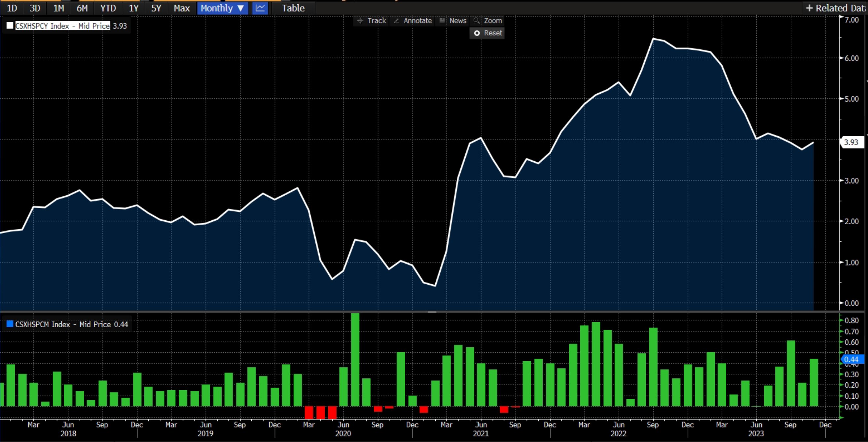This screenshot has height=442, width=868.
Task: Click the blue CSXHSPCM legend swatch
Action: click(x=10, y=324)
